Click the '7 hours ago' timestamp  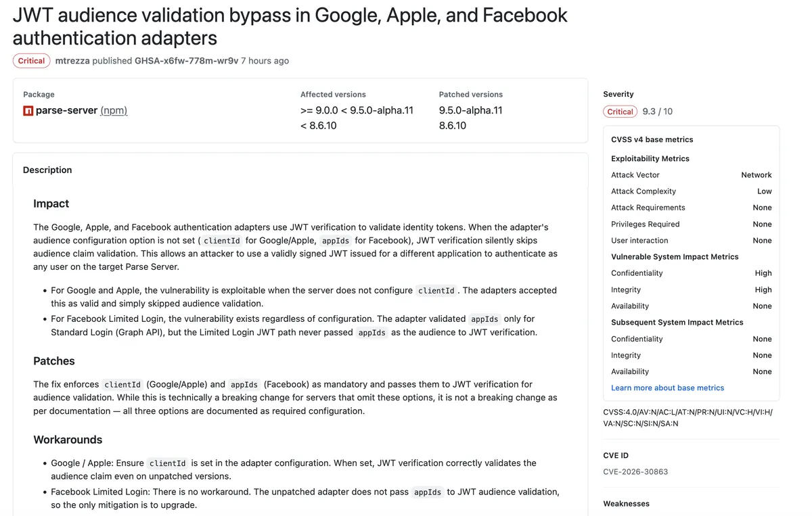pyautogui.click(x=265, y=61)
